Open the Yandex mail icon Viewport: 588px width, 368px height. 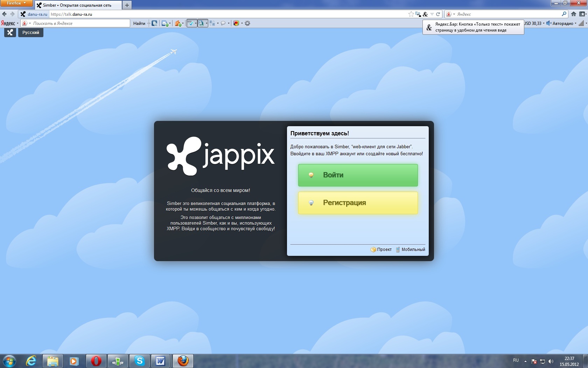(x=164, y=23)
